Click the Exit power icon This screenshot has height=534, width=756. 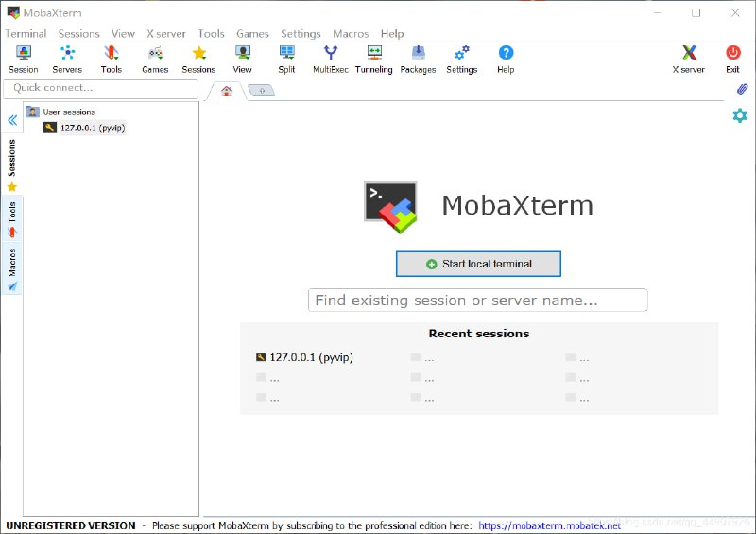[732, 58]
